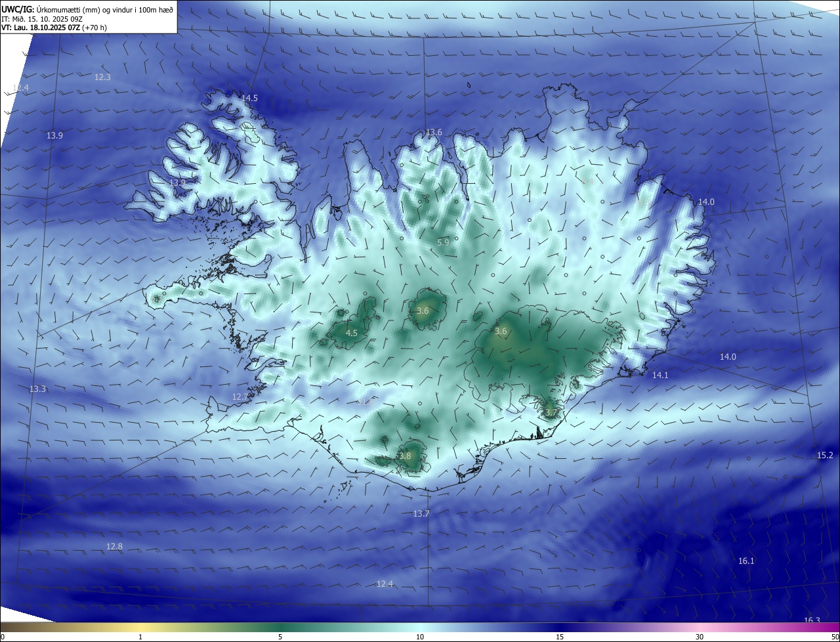Click the 4.5 value on the glacier

352,333
